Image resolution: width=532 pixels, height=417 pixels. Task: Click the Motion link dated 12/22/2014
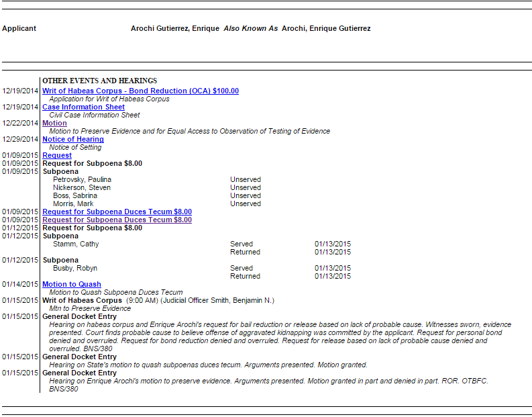coord(54,123)
